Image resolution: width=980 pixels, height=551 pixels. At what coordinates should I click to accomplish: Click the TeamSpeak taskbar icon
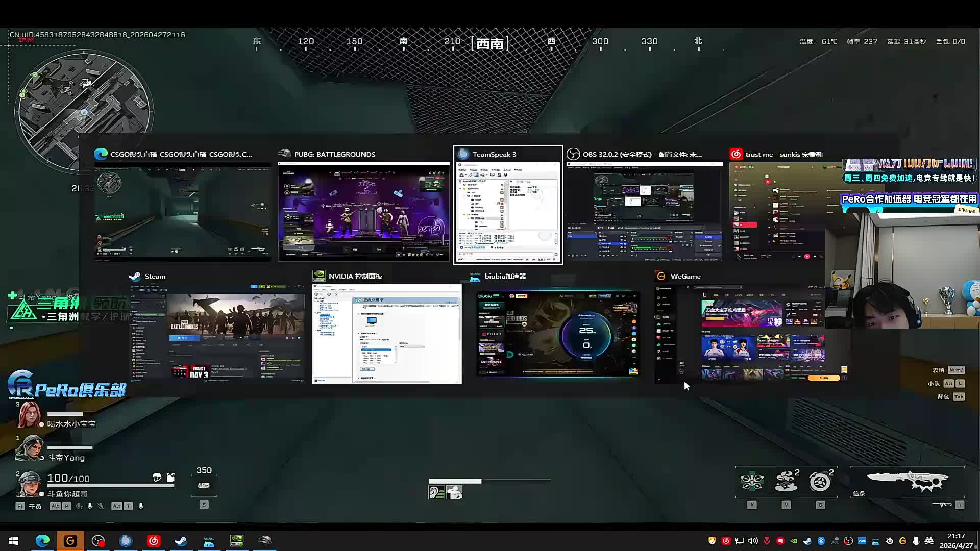point(126,540)
